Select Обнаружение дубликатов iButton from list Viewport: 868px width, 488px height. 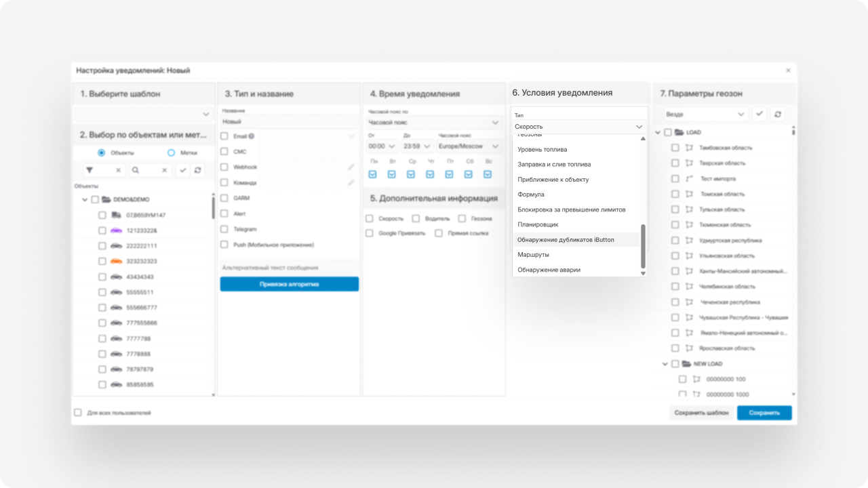click(x=566, y=240)
